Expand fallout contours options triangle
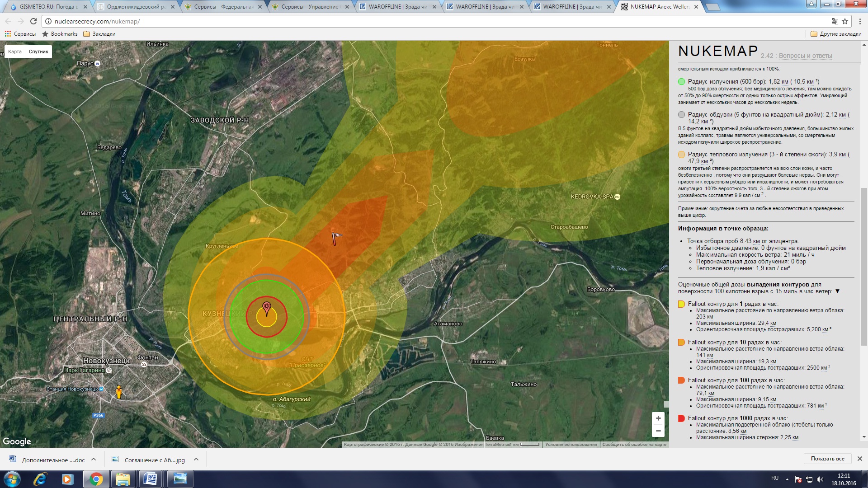This screenshot has height=488, width=868. (837, 291)
